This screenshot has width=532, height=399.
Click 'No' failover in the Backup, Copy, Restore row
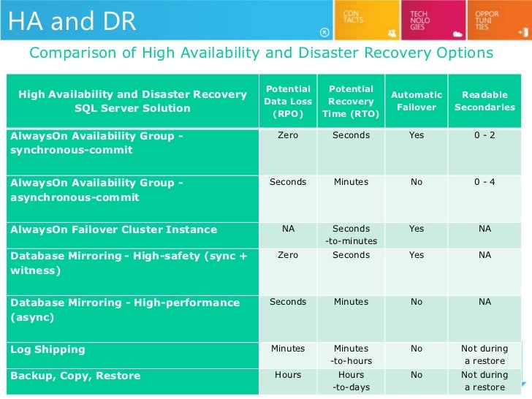(x=417, y=375)
